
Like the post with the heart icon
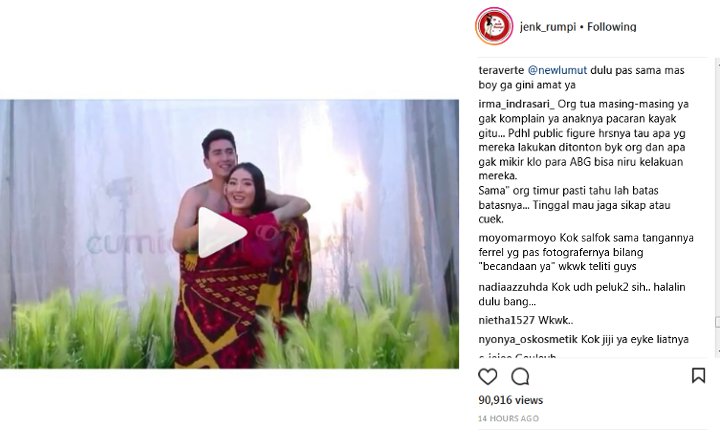pyautogui.click(x=488, y=377)
